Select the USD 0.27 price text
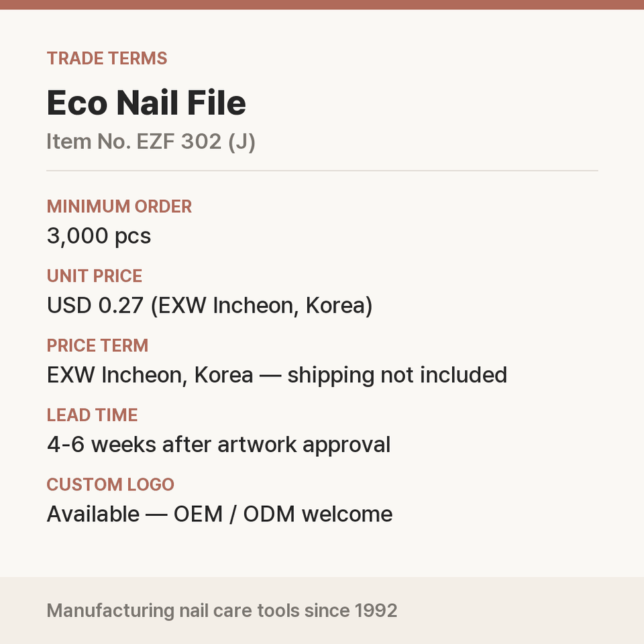Viewport: 644px width, 644px height. tap(95, 306)
